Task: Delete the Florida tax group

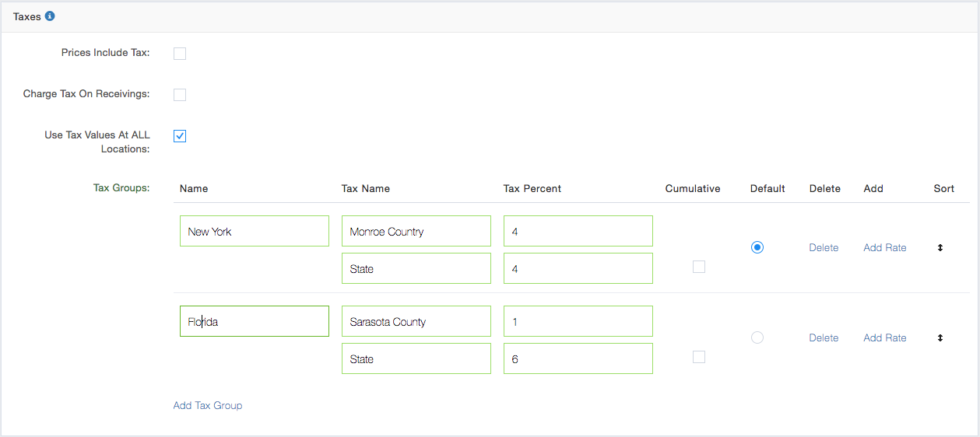Action: click(824, 338)
